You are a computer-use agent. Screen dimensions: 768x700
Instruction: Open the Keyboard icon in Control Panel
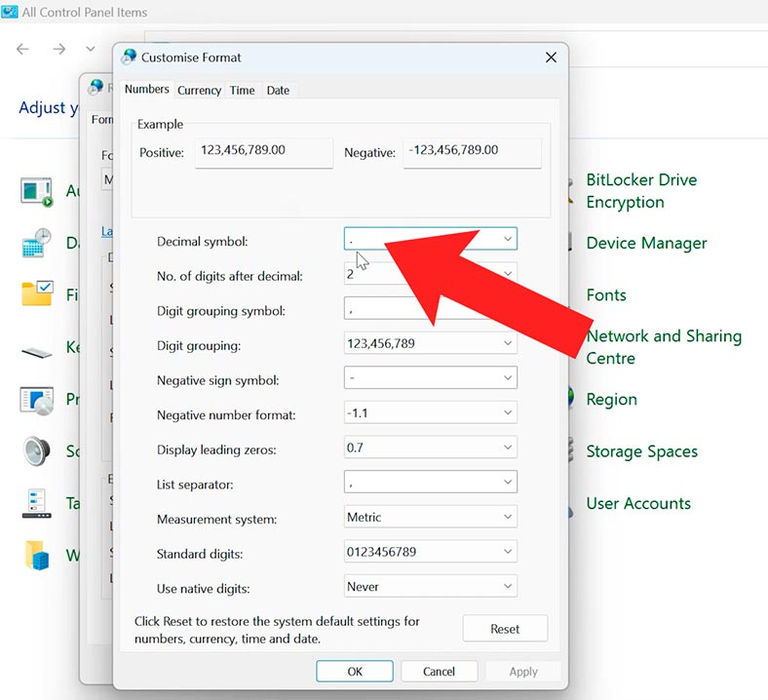click(x=37, y=352)
